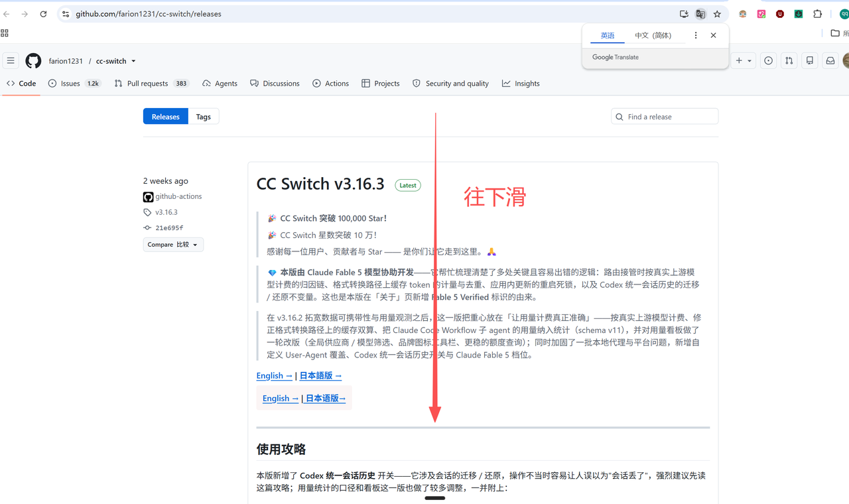This screenshot has height=504, width=849.
Task: Open the GitHub notifications inbox icon
Action: (830, 61)
